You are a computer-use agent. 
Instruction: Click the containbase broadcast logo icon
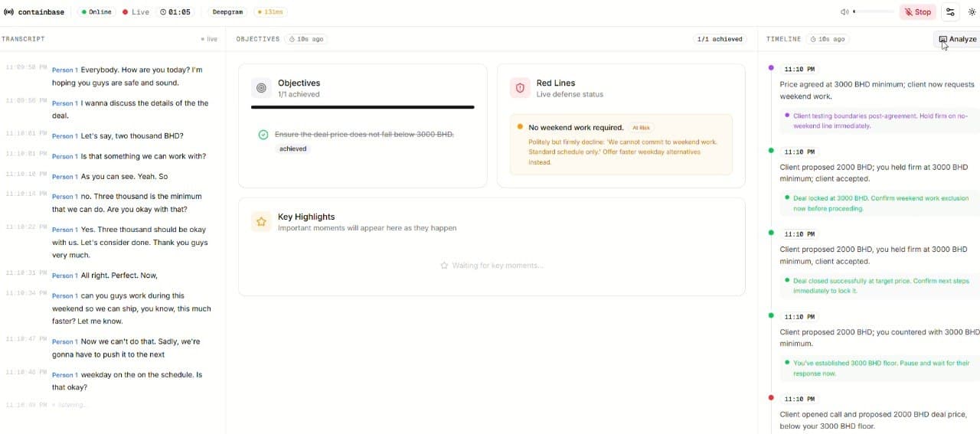(8, 12)
